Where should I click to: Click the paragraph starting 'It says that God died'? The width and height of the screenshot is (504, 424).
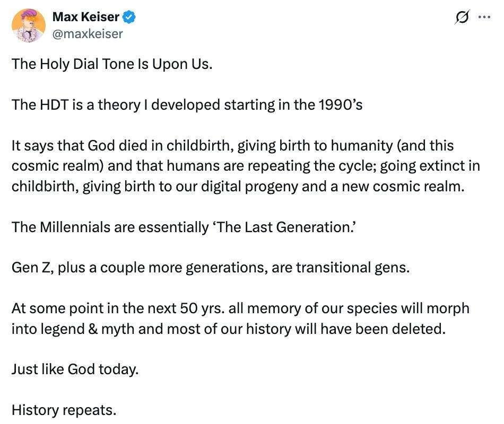point(246,166)
